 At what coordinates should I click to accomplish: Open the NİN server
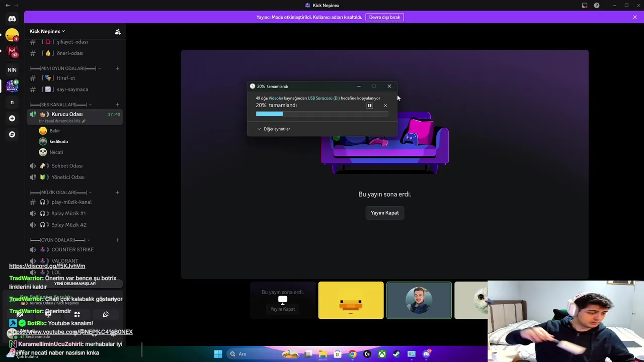12,70
